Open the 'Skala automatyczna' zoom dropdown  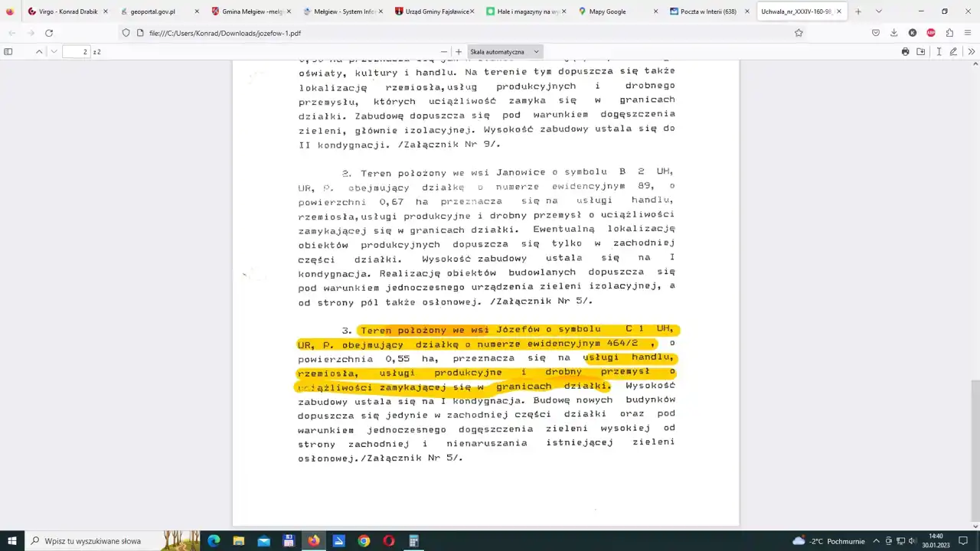[x=505, y=51]
